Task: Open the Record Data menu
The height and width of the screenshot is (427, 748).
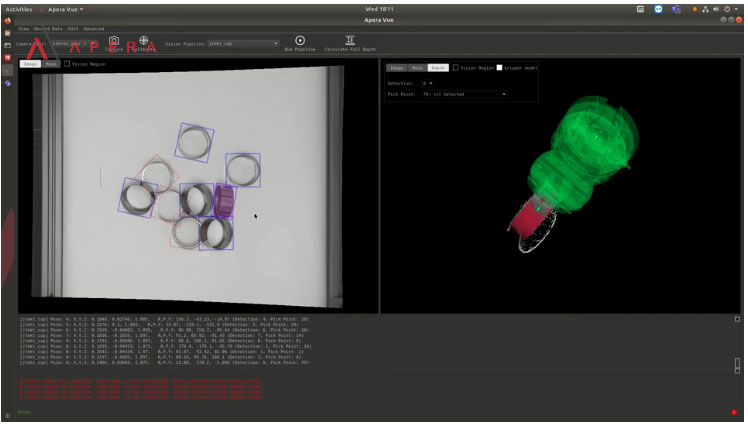Action: 47,29
